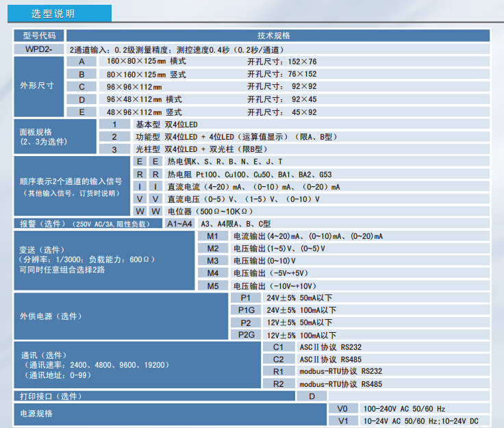Click the V V 直流电压 input code
The image size is (504, 428).
148,199
